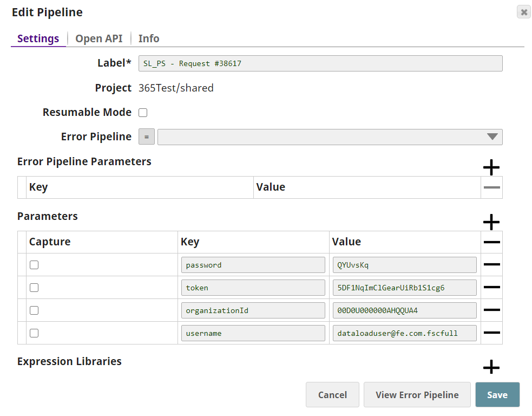Add a new Expression Libraries entry
Image resolution: width=532 pixels, height=416 pixels.
point(491,367)
